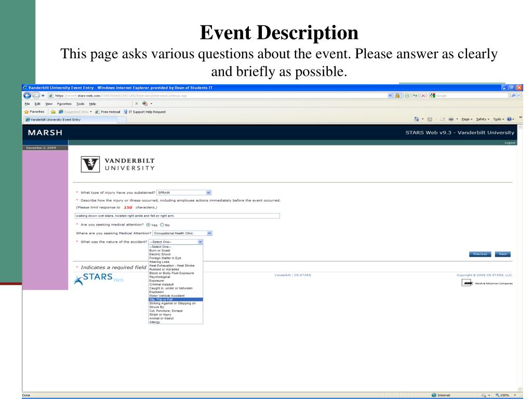Open the Free Hotmail favorites link
Screen dimensions: 532x399
tap(108, 112)
